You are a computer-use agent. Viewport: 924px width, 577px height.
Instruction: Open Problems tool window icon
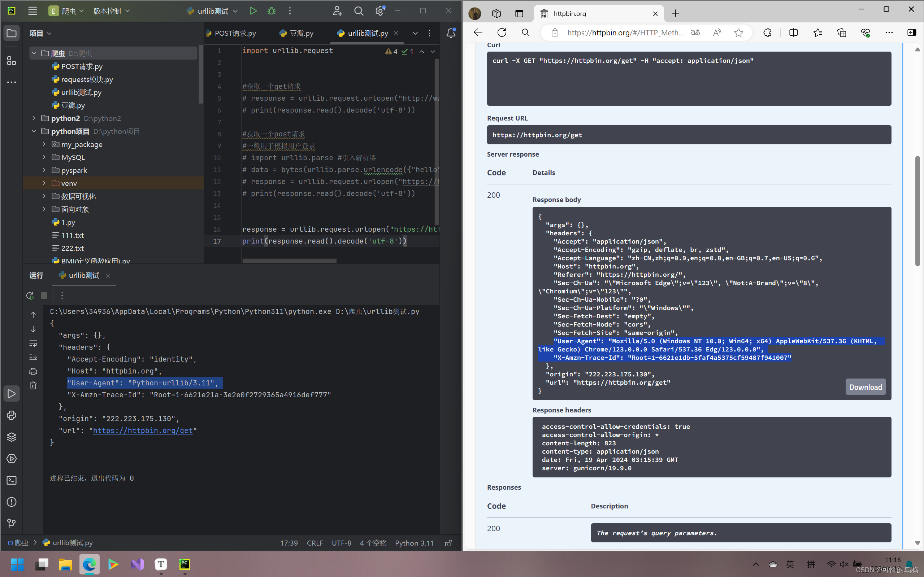click(12, 502)
